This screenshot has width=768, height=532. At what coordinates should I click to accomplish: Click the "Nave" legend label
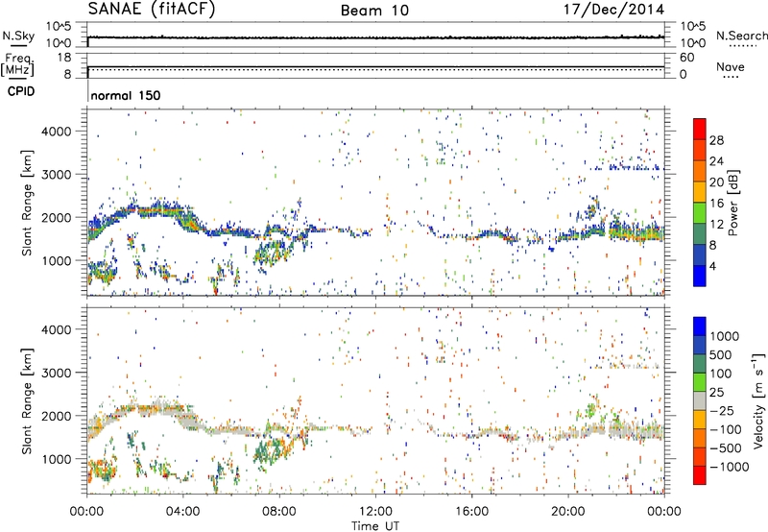(731, 66)
